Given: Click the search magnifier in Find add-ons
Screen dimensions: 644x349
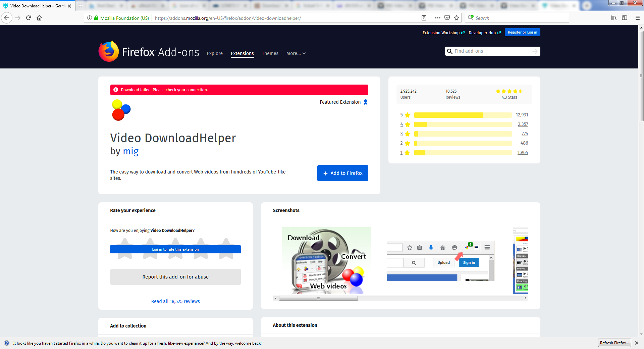Looking at the screenshot, I should (x=450, y=51).
